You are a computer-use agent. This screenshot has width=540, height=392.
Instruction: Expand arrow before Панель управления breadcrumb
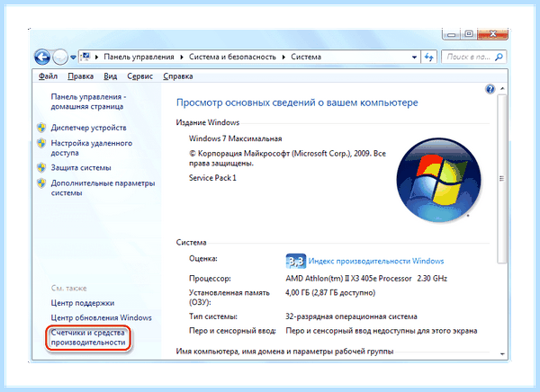click(97, 57)
